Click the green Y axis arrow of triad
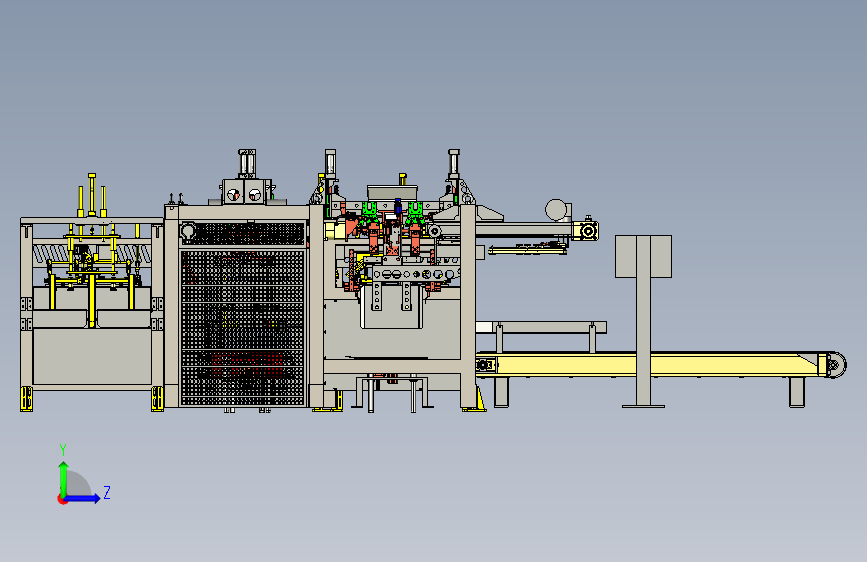This screenshot has width=867, height=562. [64, 479]
